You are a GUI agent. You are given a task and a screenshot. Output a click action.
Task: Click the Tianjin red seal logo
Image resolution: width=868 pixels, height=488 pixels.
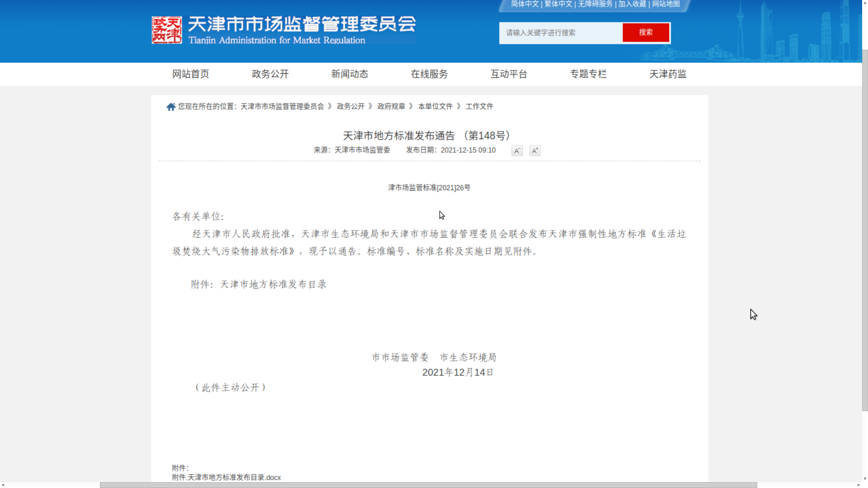point(167,30)
